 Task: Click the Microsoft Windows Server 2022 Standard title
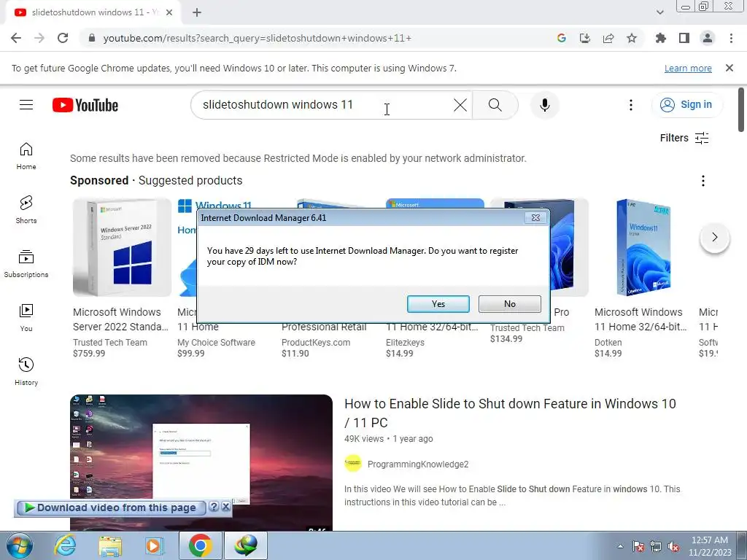pyautogui.click(x=120, y=319)
